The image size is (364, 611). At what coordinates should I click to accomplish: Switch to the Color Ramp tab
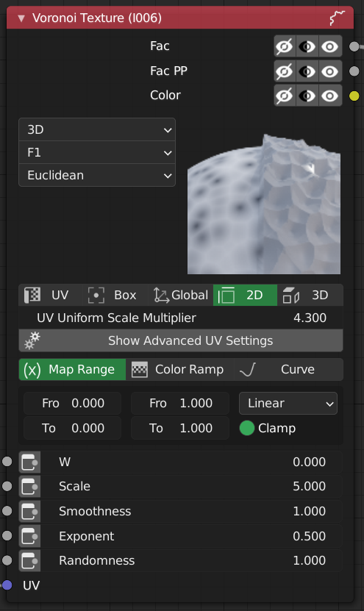pyautogui.click(x=179, y=369)
